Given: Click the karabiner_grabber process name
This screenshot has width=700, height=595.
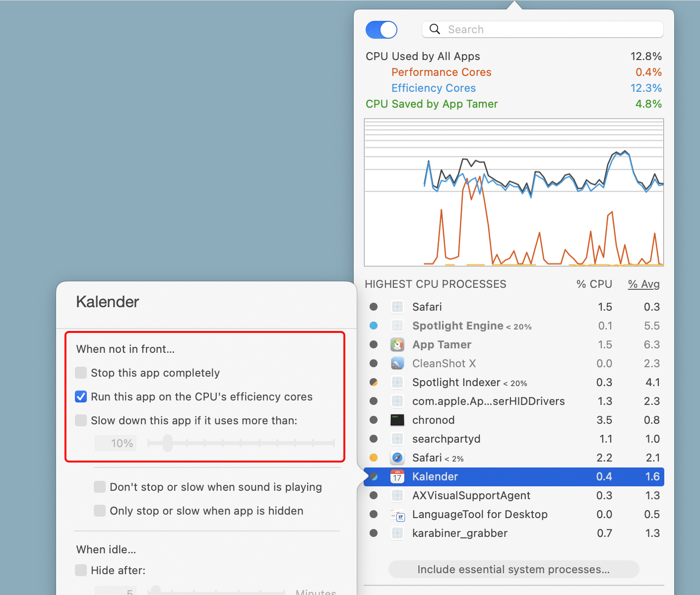Looking at the screenshot, I should (x=460, y=533).
